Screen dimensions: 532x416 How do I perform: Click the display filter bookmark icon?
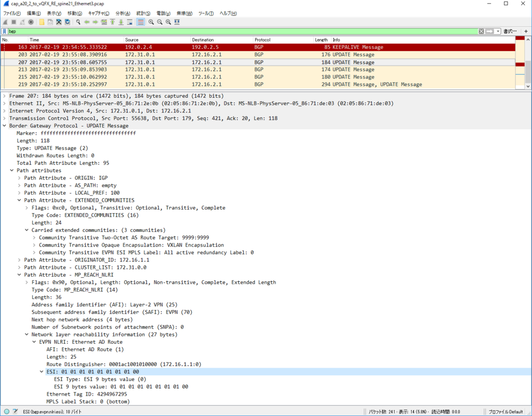[x=4, y=31]
